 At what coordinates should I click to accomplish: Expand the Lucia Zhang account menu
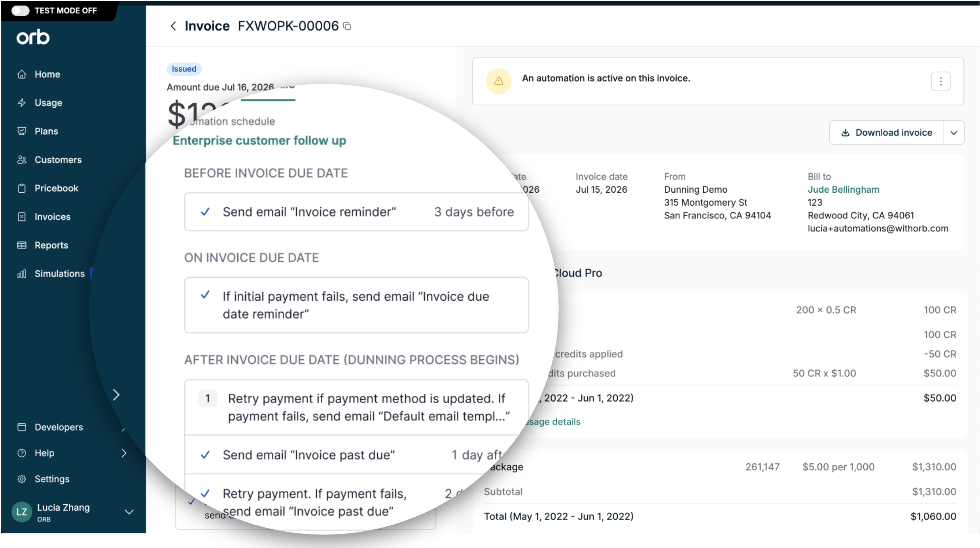pos(129,512)
